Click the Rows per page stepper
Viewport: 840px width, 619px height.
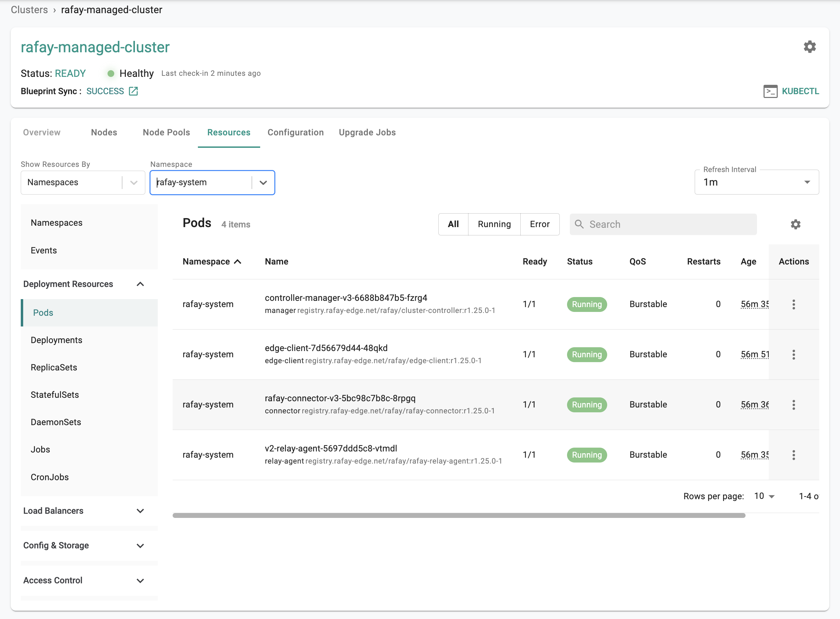click(x=763, y=496)
